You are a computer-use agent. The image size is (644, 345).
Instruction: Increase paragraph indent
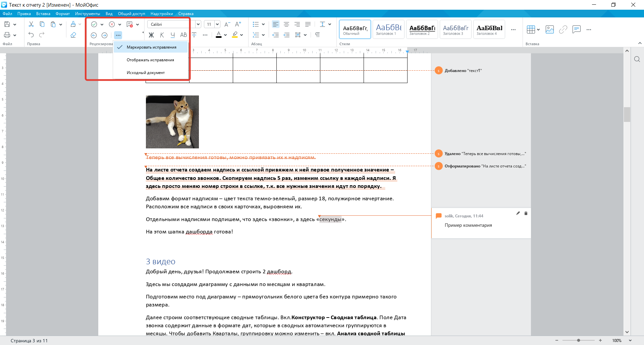click(x=286, y=35)
